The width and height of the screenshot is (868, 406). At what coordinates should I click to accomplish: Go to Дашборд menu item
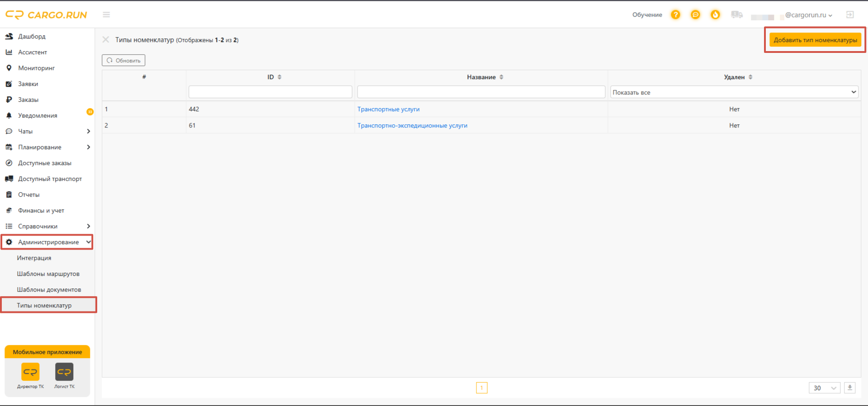32,36
